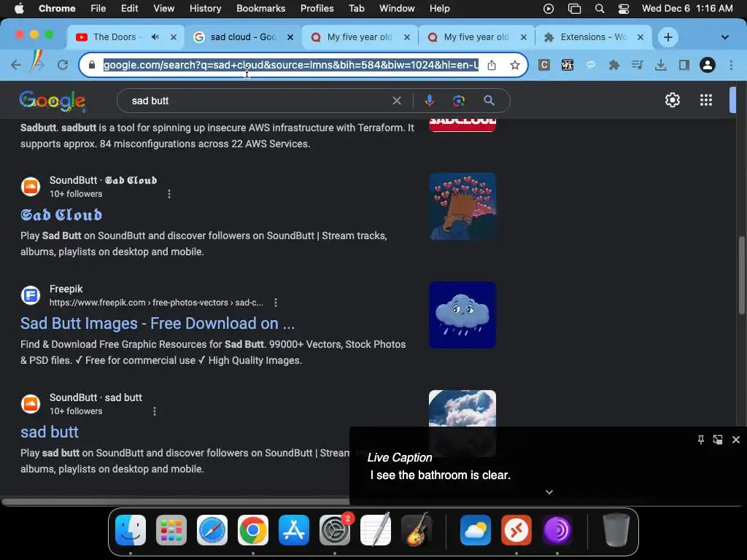Open the Chrome profile avatar
747x560 pixels.
pyautogui.click(x=708, y=65)
